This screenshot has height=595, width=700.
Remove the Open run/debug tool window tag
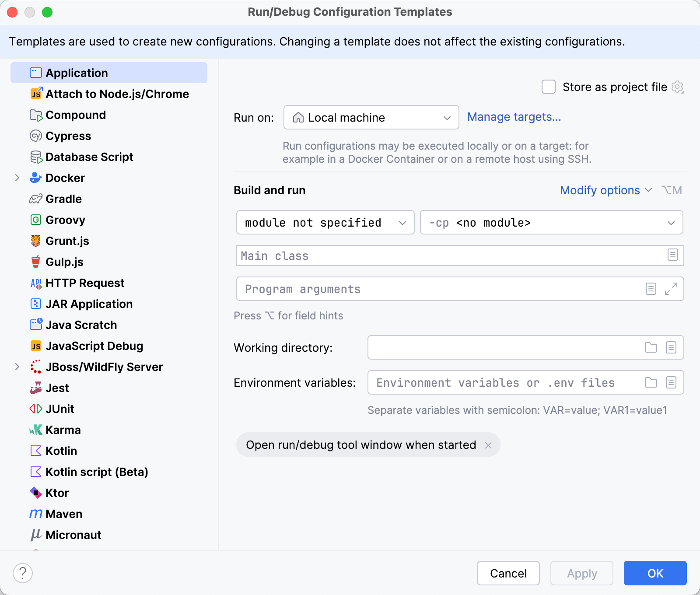click(488, 445)
